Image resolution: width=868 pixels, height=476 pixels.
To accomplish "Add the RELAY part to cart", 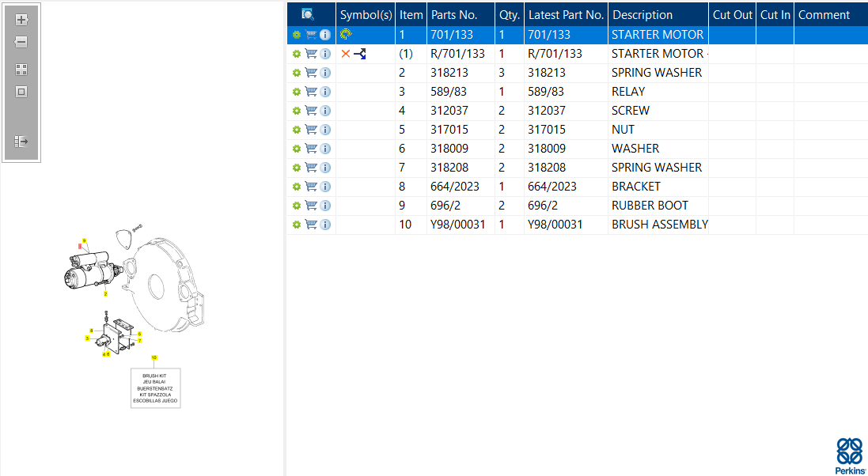I will 311,92.
